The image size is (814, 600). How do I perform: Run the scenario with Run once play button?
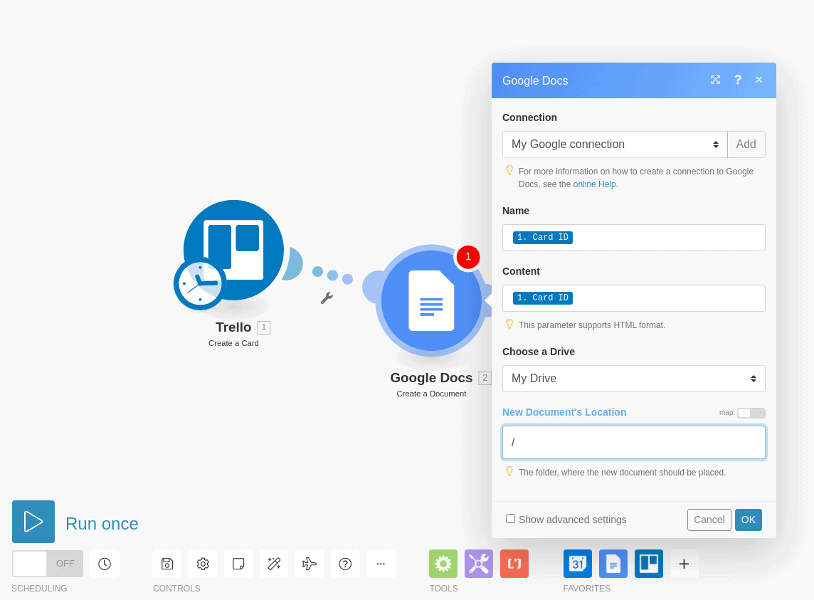(33, 522)
